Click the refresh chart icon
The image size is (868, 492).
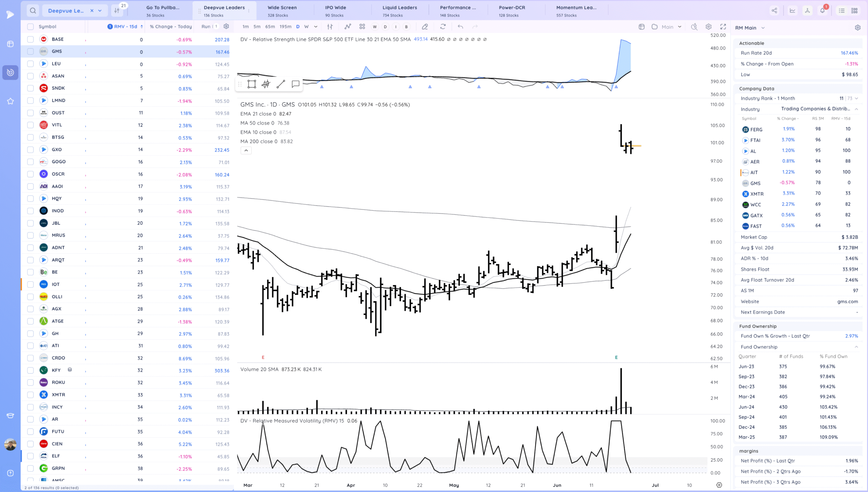443,26
